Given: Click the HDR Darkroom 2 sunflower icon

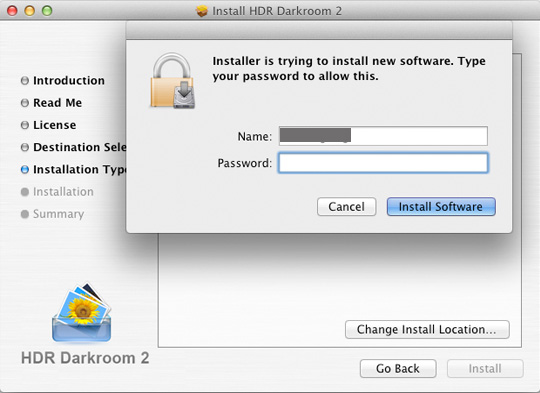Looking at the screenshot, I should click(82, 312).
